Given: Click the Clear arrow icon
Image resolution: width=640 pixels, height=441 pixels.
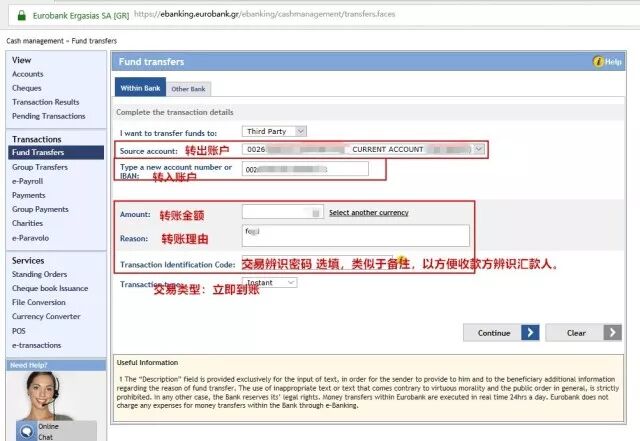Looking at the screenshot, I should tap(613, 332).
